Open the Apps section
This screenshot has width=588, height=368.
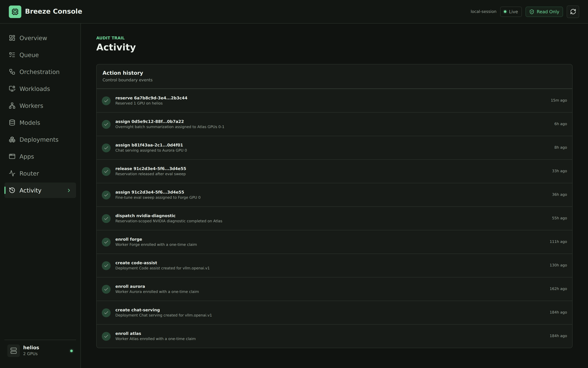pos(40,157)
